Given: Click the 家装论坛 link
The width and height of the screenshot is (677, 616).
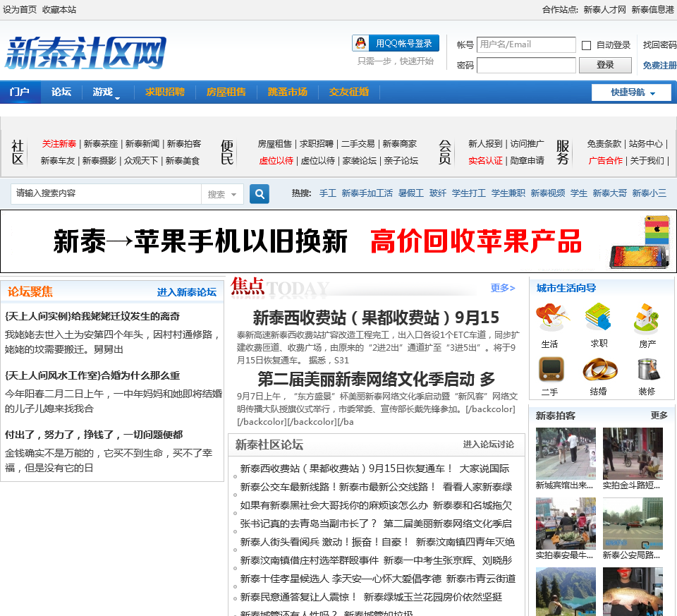Looking at the screenshot, I should 359,161.
